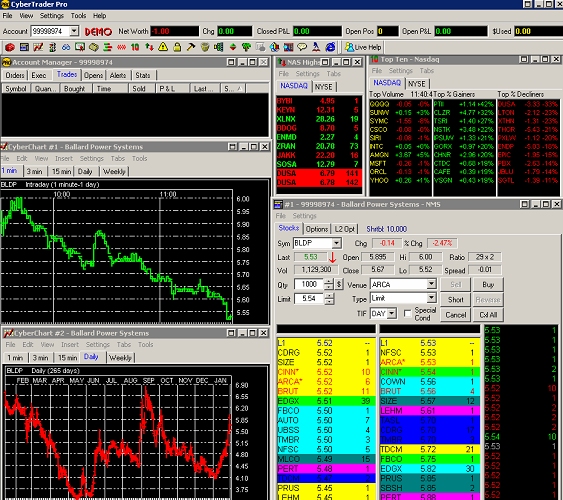Open the main Tools menu
Viewport: 563px width, 500px height.
78,16
